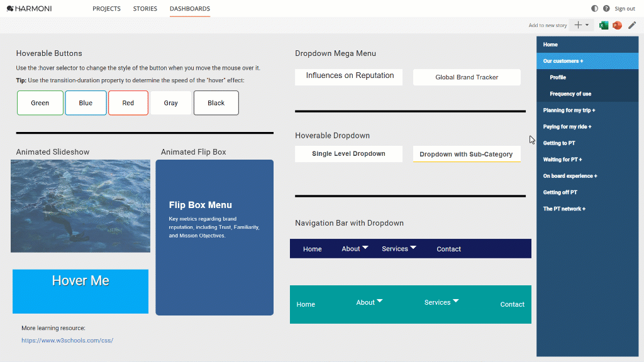Viewport: 644px width, 362px height.
Task: Select the Dashboards tab
Action: (x=190, y=9)
